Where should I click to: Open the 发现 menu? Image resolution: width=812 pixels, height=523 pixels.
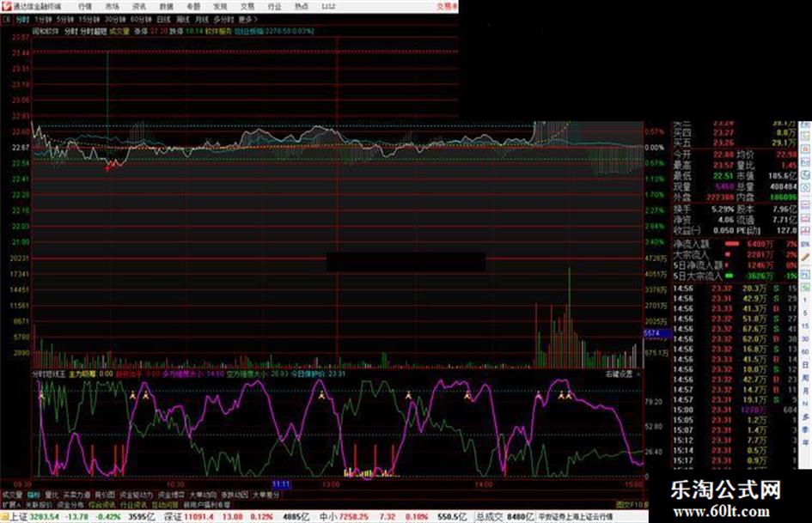click(x=220, y=7)
